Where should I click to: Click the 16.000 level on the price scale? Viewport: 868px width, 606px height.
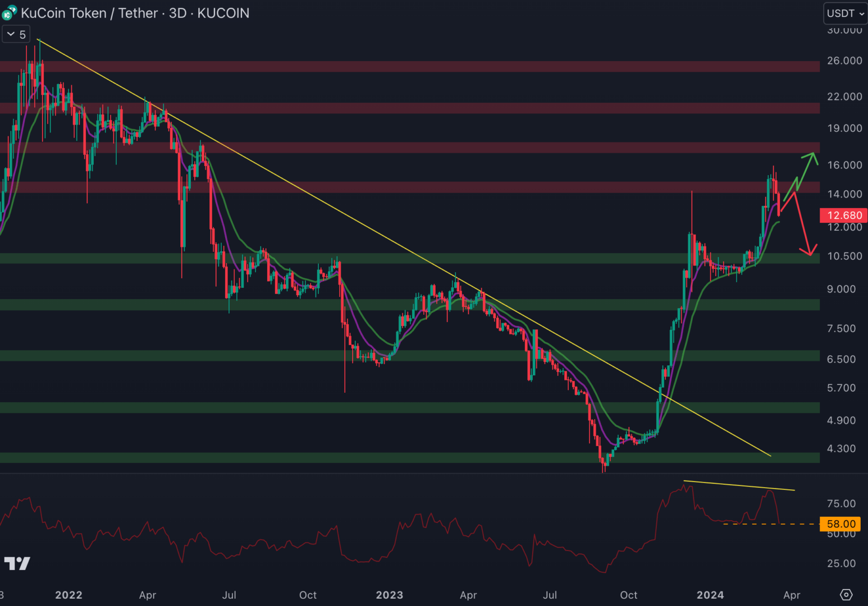(x=844, y=165)
